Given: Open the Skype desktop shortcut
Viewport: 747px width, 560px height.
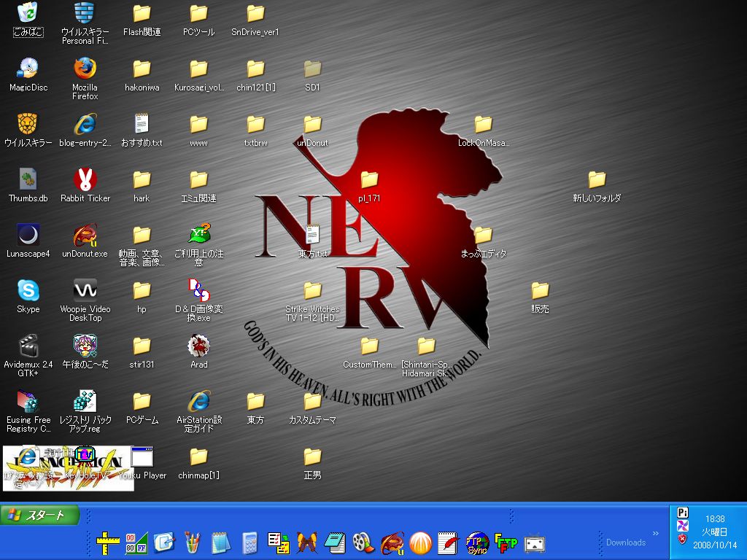Looking at the screenshot, I should (28, 291).
